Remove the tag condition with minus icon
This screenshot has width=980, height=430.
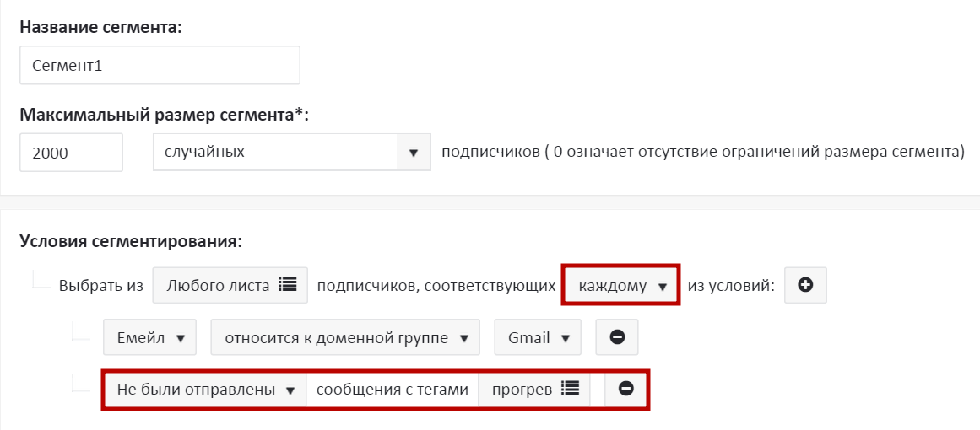pyautogui.click(x=626, y=389)
